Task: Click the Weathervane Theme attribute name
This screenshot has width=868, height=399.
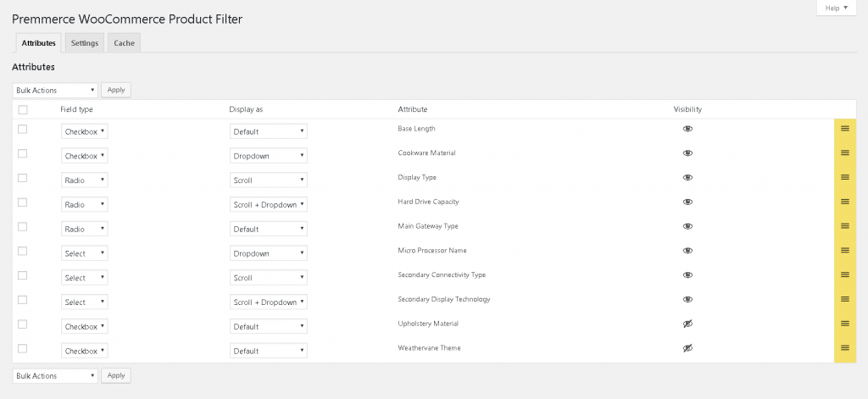Action: tap(429, 348)
